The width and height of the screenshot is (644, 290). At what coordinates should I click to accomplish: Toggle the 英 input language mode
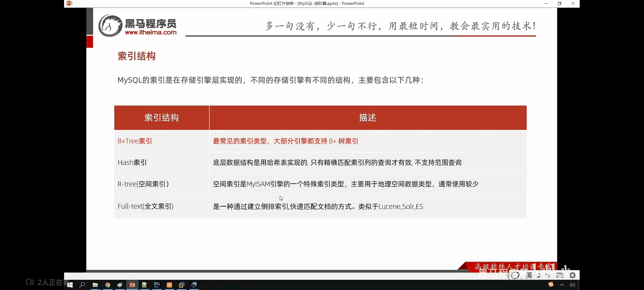tap(529, 275)
